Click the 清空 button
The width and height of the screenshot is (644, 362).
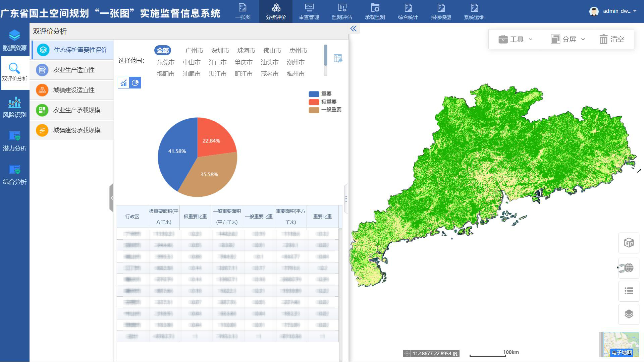click(x=612, y=39)
